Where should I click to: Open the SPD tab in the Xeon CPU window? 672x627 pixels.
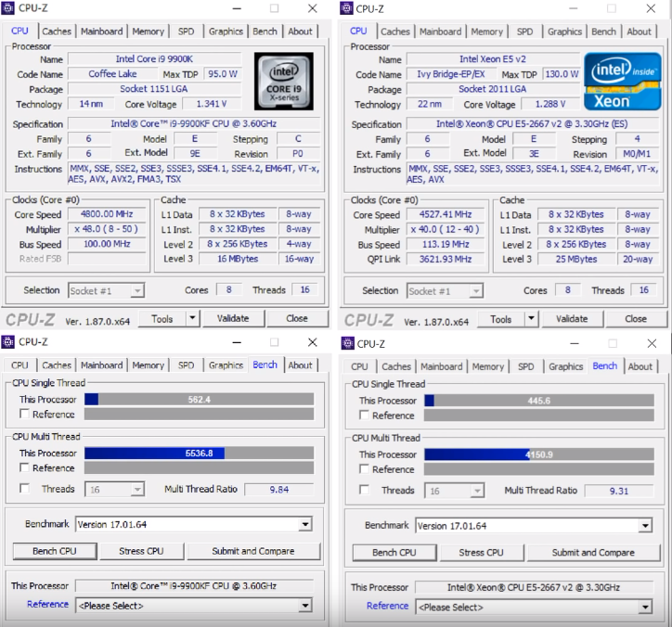click(x=525, y=32)
